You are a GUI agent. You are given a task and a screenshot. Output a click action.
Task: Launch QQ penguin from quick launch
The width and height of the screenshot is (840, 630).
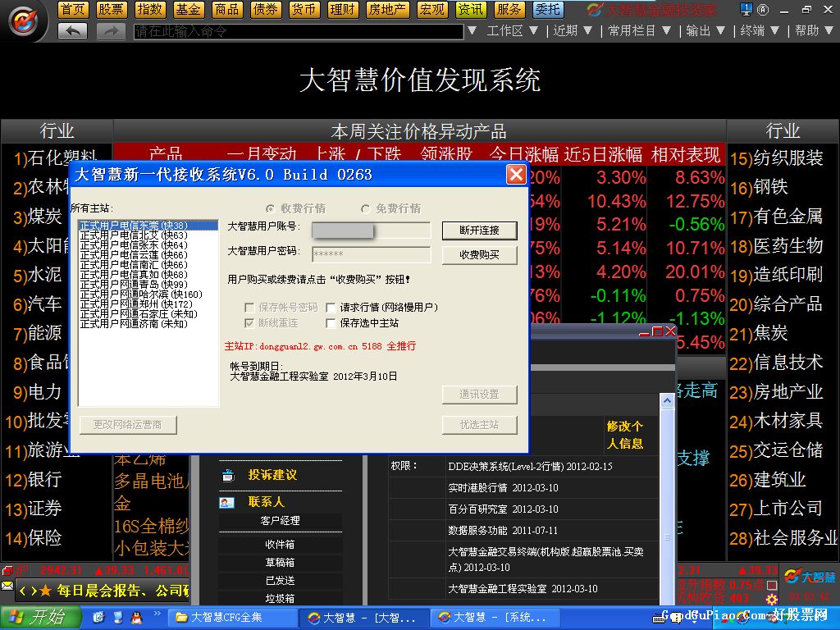click(x=137, y=618)
